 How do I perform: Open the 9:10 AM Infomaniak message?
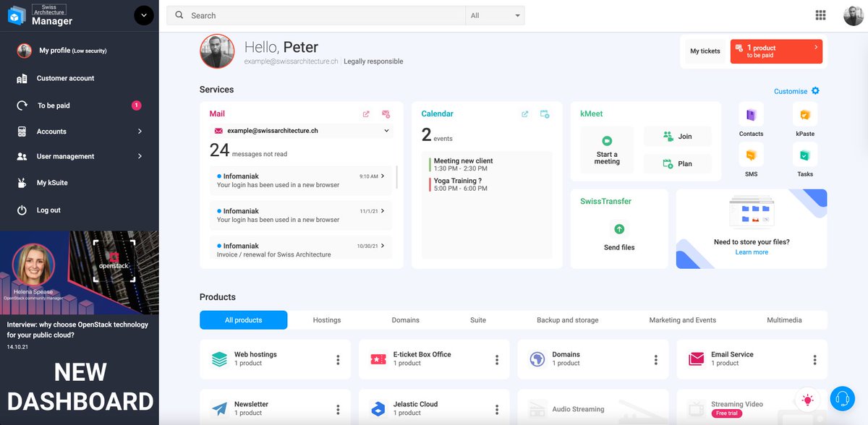(x=301, y=180)
